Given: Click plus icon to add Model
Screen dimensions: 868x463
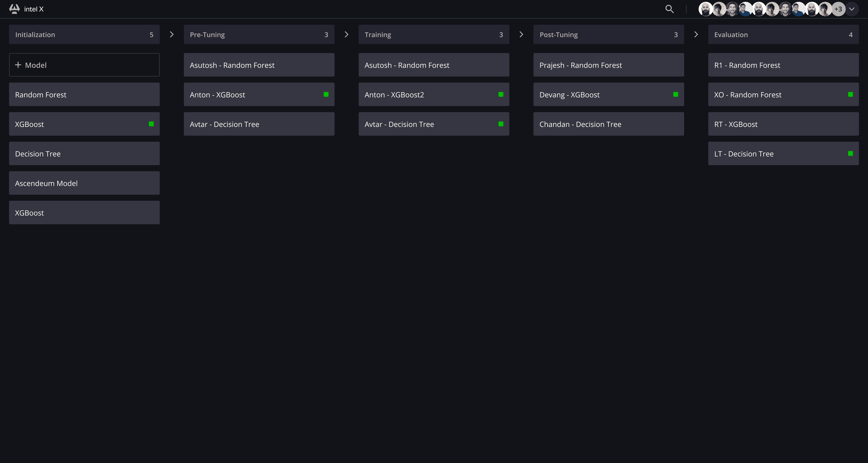Looking at the screenshot, I should [x=18, y=65].
